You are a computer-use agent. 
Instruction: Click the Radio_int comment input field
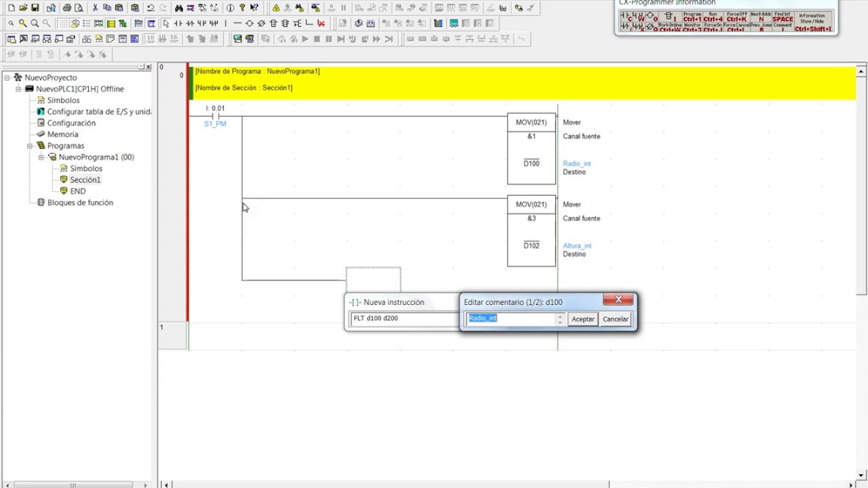(x=510, y=319)
